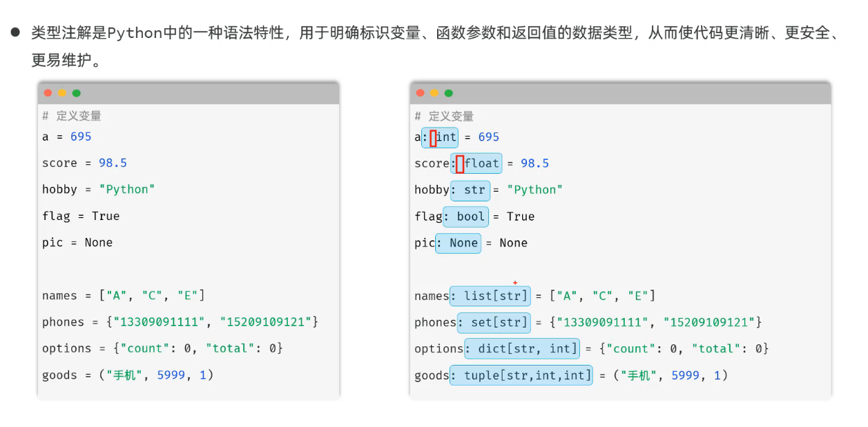Click the phone numbers set in right window

coord(656,322)
